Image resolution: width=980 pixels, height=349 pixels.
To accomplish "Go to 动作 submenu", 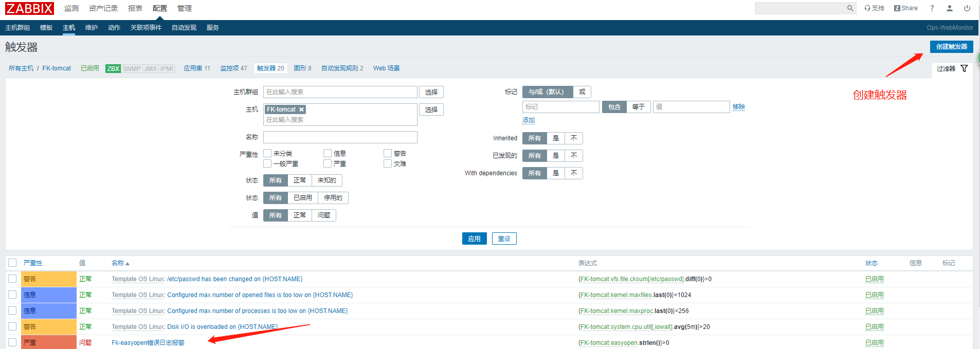I will click(114, 28).
